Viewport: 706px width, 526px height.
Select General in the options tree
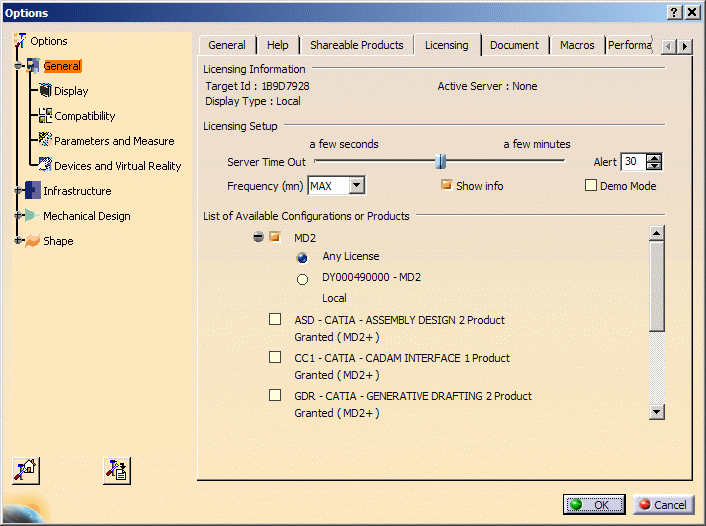[62, 66]
